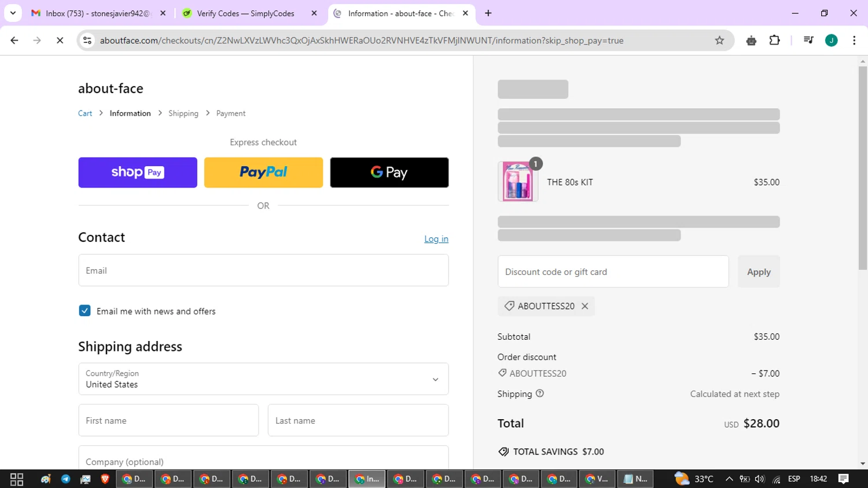Open the Extensions puzzle icon

[774, 41]
